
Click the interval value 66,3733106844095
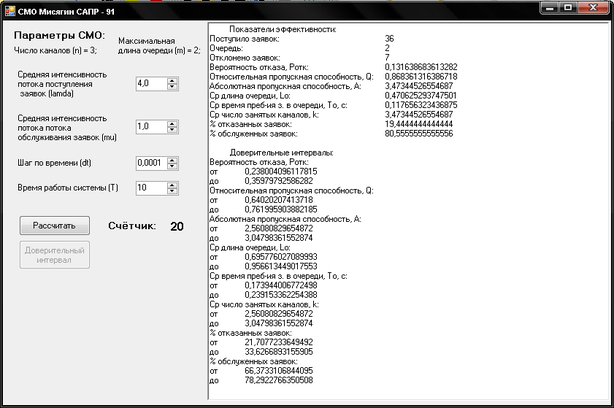pyautogui.click(x=279, y=371)
